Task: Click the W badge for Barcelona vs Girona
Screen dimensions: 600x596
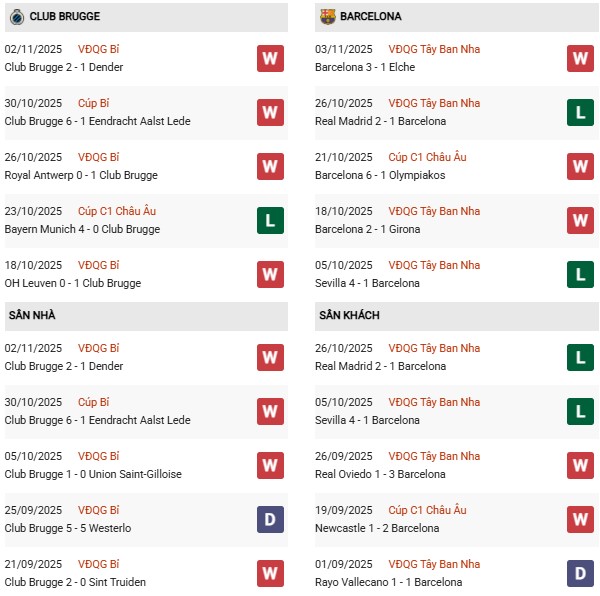Action: (x=580, y=220)
